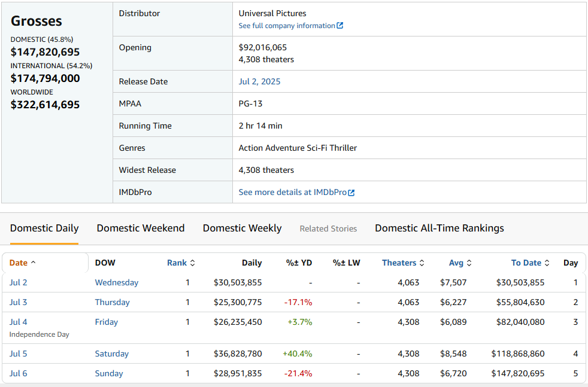Click the Day column header
Screen dimensions: 588x387
point(571,263)
